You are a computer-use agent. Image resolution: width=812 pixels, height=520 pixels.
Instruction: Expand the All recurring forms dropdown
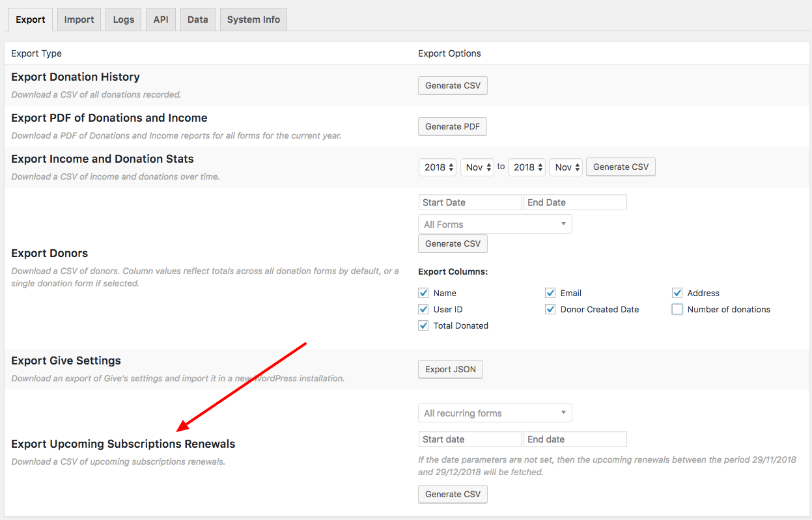pos(495,413)
